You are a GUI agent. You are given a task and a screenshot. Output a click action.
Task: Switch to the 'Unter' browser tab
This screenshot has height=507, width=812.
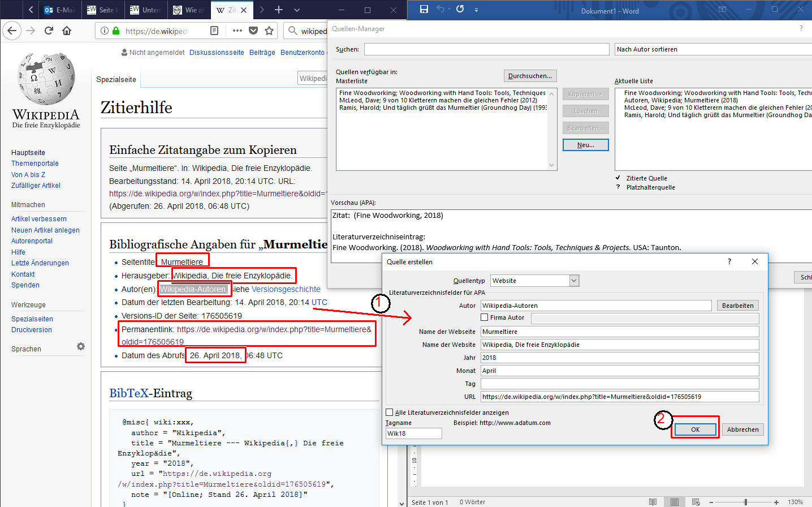[145, 10]
